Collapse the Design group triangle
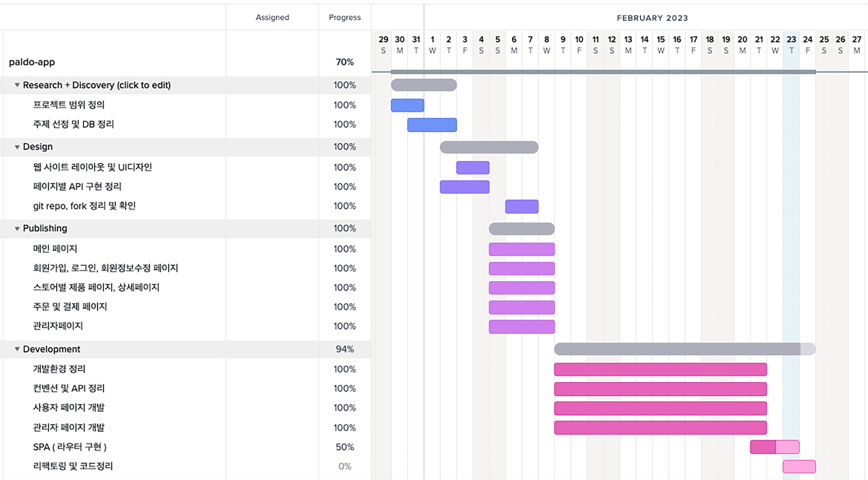This screenshot has width=868, height=480. 17,147
